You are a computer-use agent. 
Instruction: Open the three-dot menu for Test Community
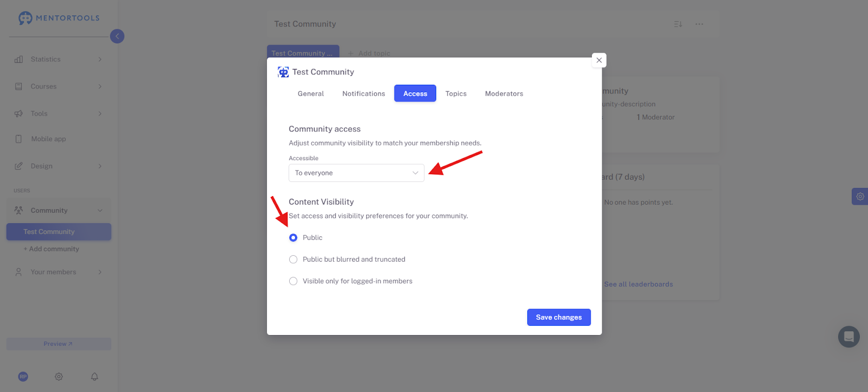coord(699,24)
